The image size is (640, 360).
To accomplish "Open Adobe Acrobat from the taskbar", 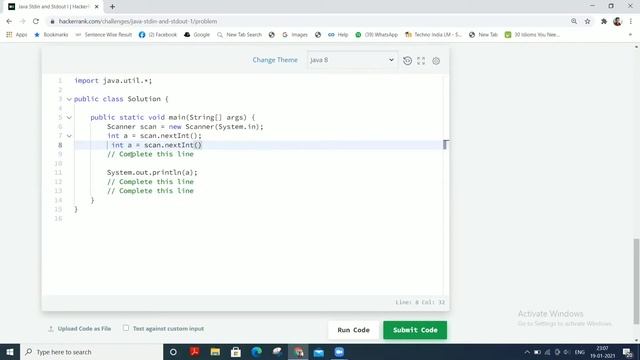I will click(x=195, y=352).
